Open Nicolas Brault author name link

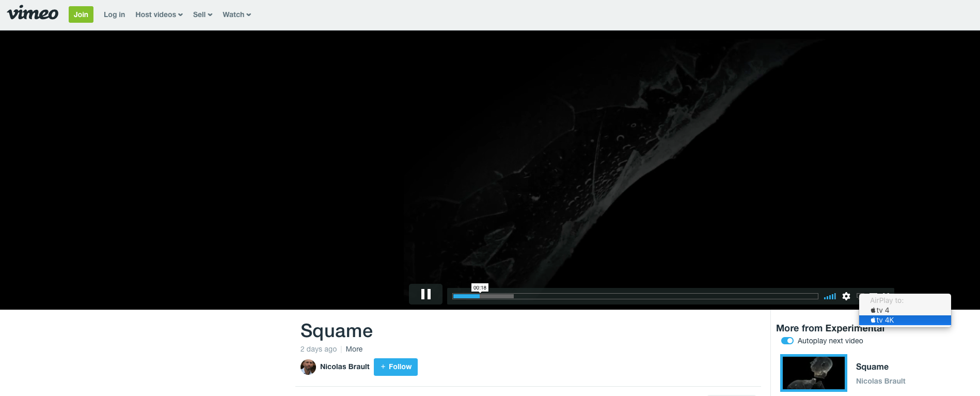[345, 367]
